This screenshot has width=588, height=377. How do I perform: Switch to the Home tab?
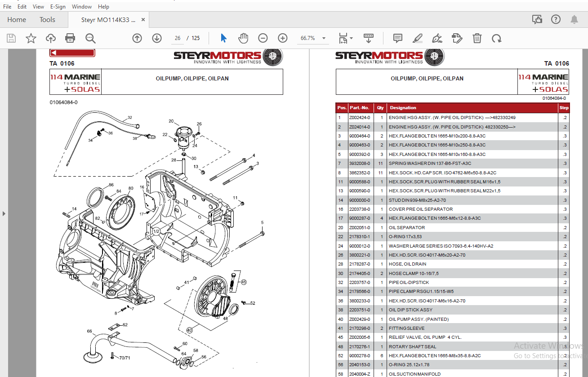tap(17, 20)
